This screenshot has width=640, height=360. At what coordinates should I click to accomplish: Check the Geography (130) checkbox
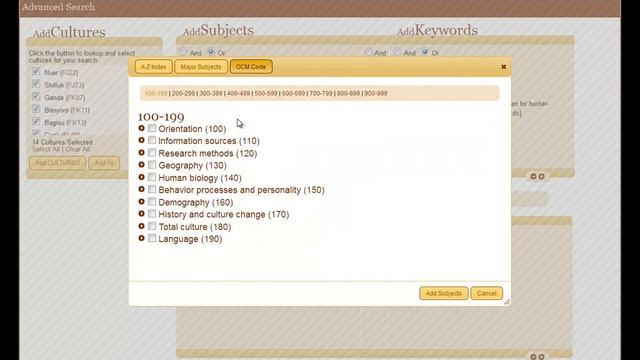152,164
